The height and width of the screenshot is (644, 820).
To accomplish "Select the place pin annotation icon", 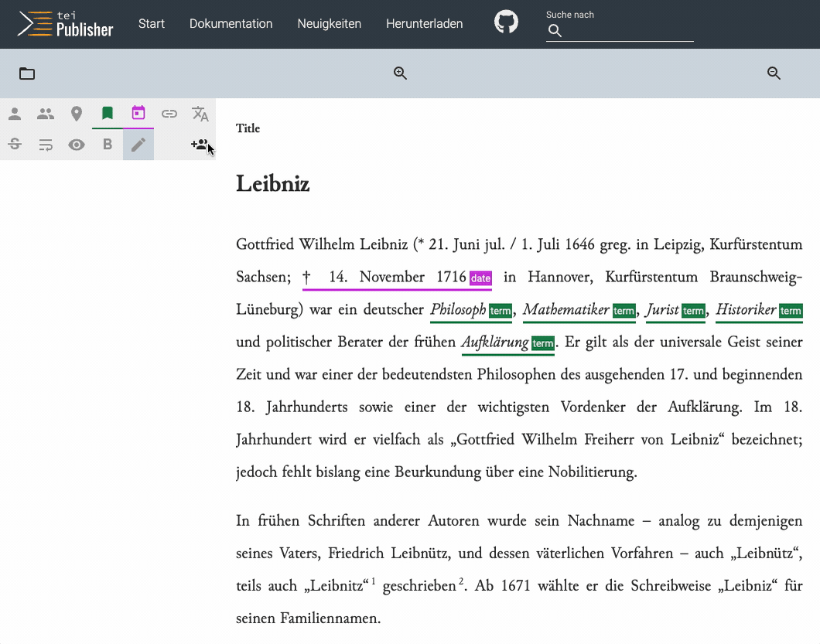I will click(x=77, y=114).
